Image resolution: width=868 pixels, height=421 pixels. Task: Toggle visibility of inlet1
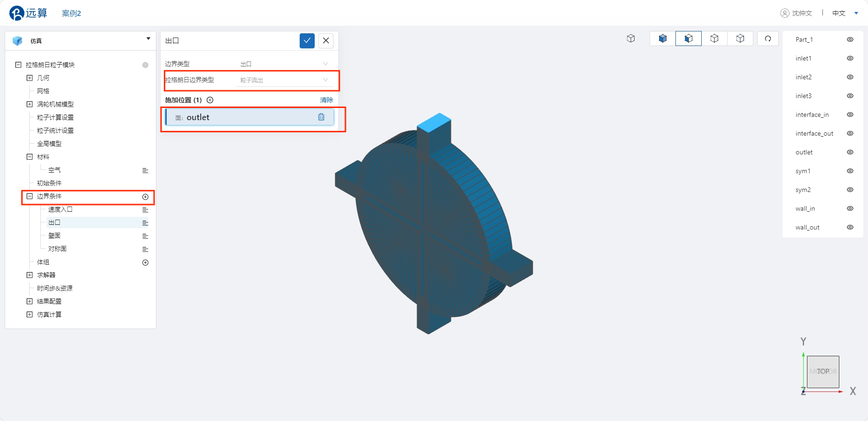pyautogui.click(x=850, y=58)
